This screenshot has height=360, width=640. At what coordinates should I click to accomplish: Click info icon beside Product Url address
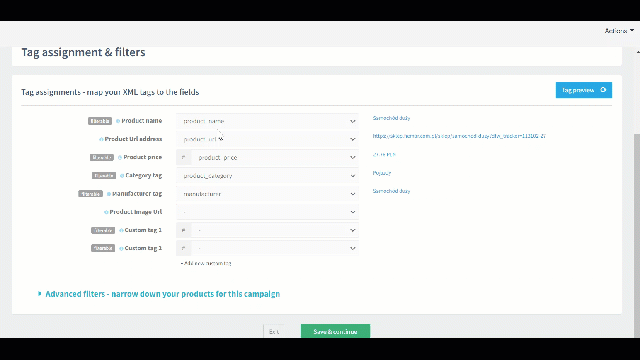[101, 139]
